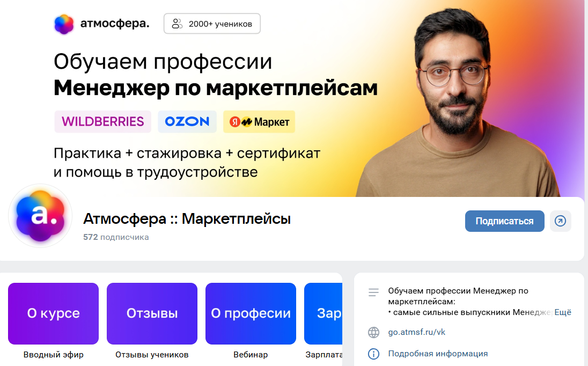Click the Яндекс Маркет logo badge

(x=259, y=122)
